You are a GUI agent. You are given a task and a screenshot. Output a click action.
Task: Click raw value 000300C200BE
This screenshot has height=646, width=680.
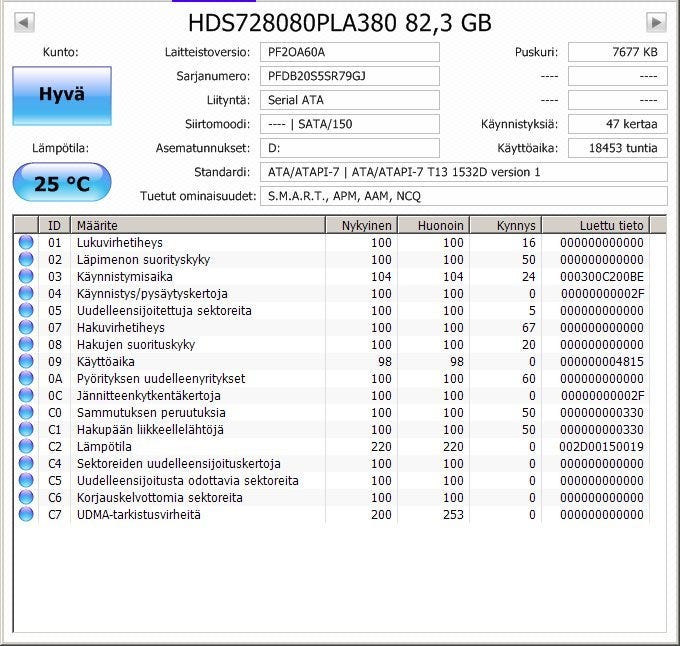[602, 277]
